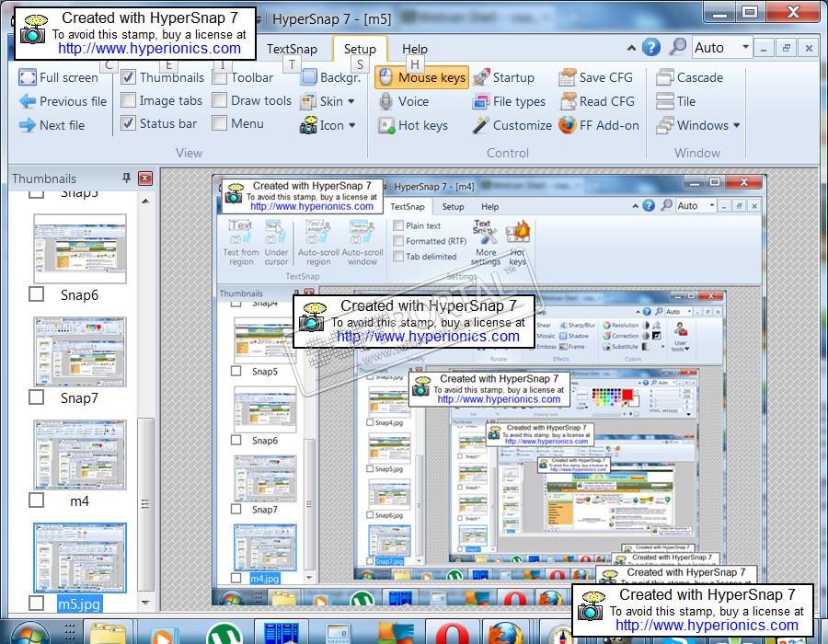Screen dimensions: 828x644
Task: Select the m4 thumbnail image
Action: point(80,454)
